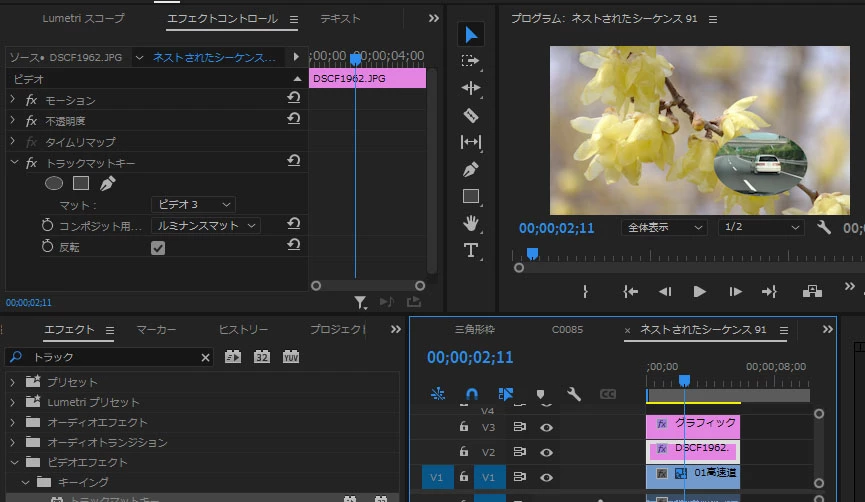Toggle linked selection in timeline
The height and width of the screenshot is (502, 865).
click(505, 394)
